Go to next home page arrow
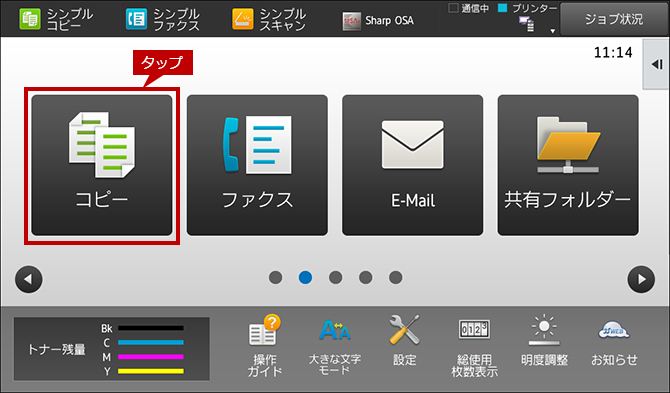The image size is (670, 393). click(641, 279)
